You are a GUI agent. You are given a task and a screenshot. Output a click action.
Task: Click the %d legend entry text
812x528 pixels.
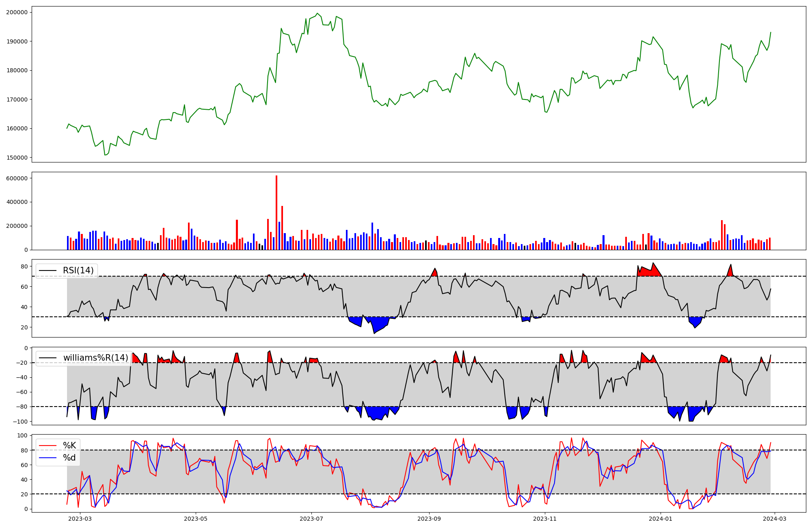[x=69, y=458]
